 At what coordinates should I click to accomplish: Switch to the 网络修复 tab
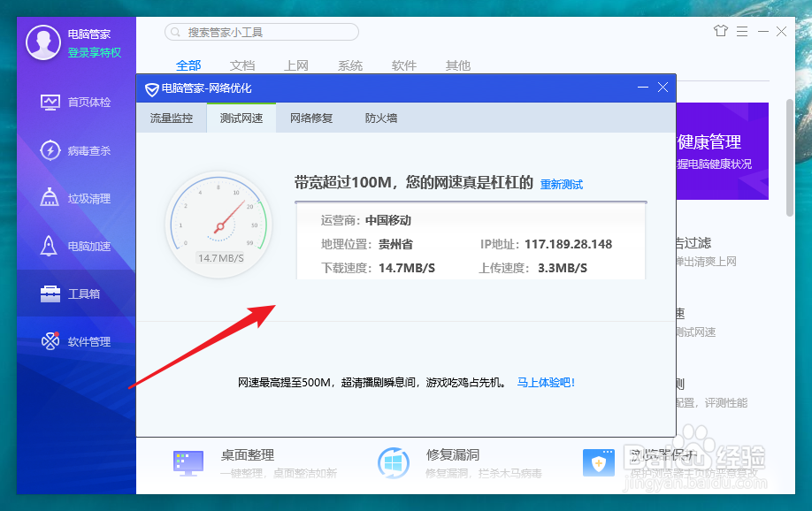311,118
